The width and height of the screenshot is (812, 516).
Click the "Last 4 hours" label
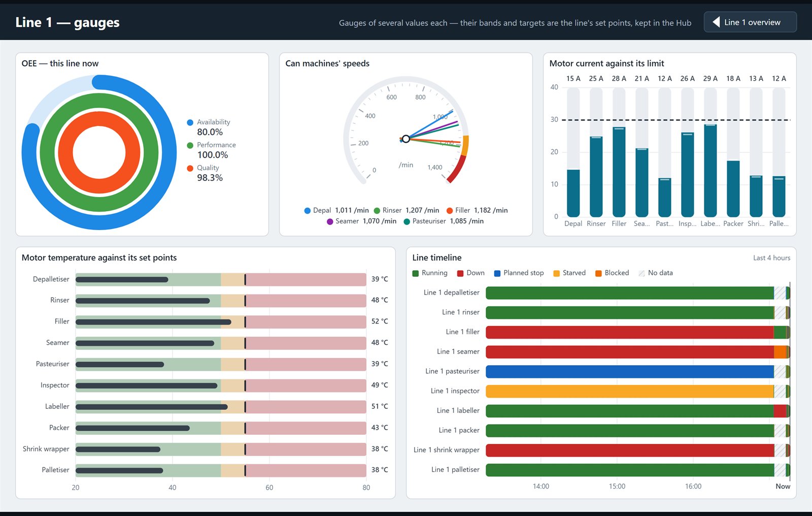pyautogui.click(x=771, y=258)
